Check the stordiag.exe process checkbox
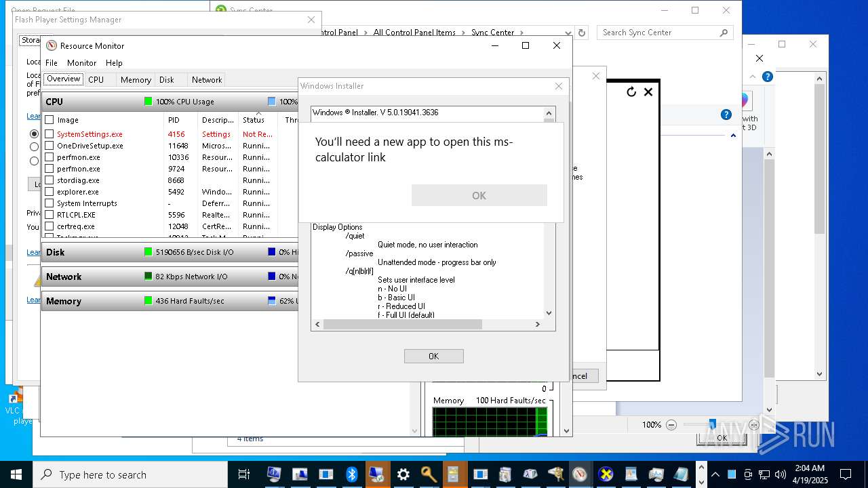Viewport: 868px width, 488px height. tap(49, 180)
